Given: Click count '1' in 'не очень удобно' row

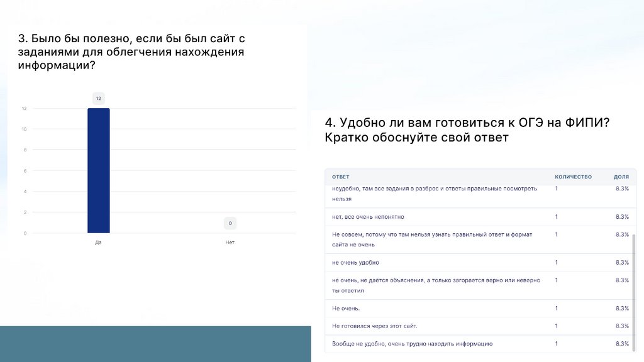Looking at the screenshot, I should [x=557, y=262].
